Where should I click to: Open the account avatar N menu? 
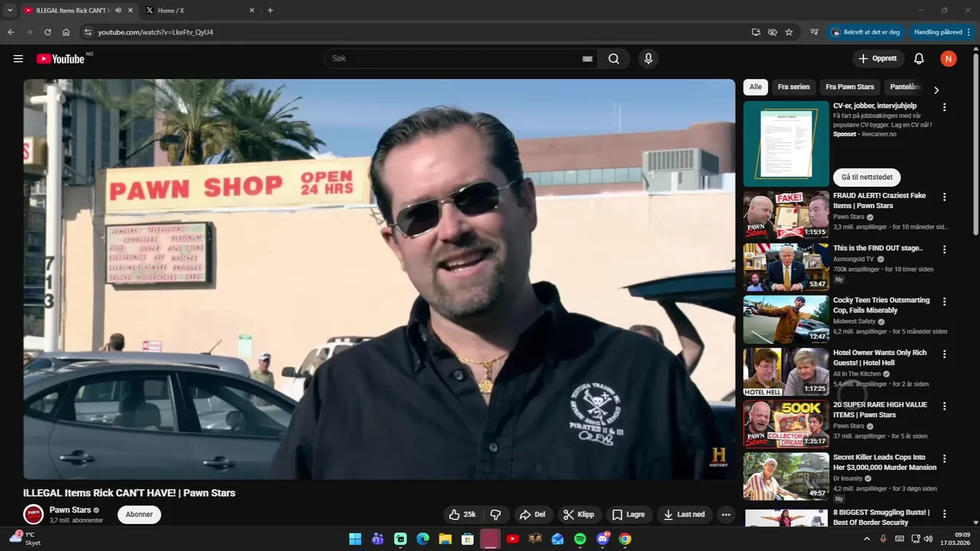[949, 59]
